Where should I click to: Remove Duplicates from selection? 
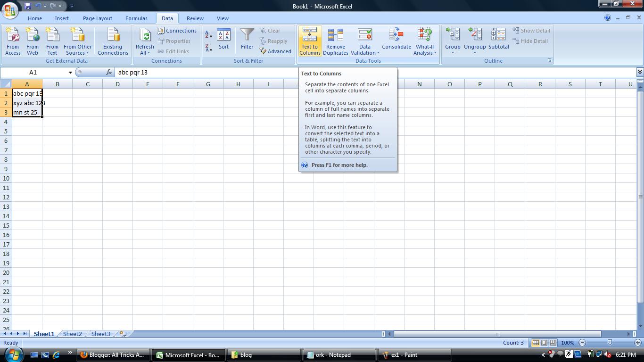(336, 41)
